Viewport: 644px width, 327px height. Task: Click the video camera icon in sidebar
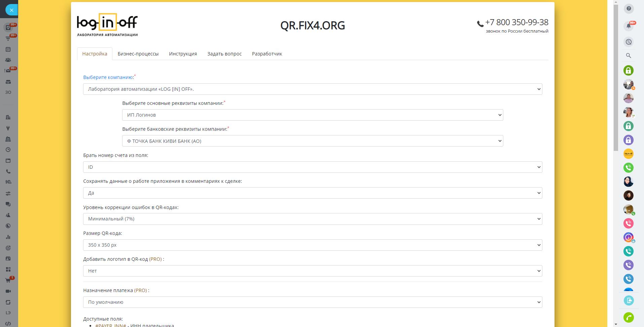click(8, 291)
